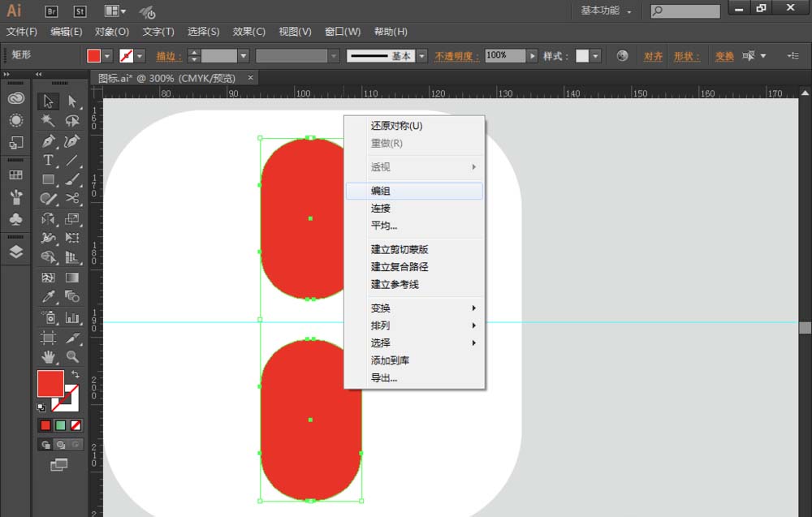The width and height of the screenshot is (812, 517).
Task: Choose Draw Normal mode
Action: [45, 445]
